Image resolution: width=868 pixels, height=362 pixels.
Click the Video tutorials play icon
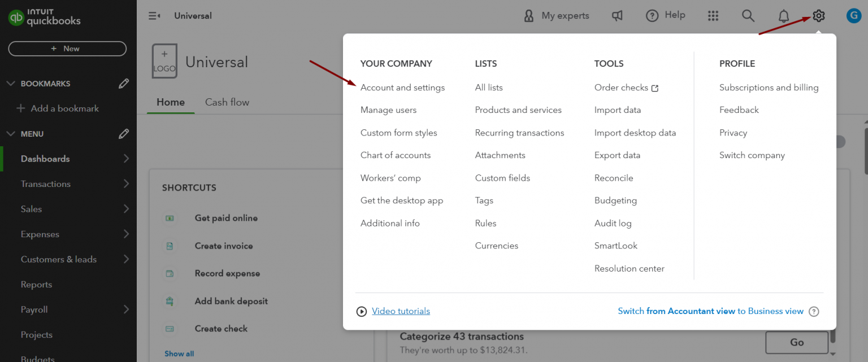pyautogui.click(x=362, y=311)
